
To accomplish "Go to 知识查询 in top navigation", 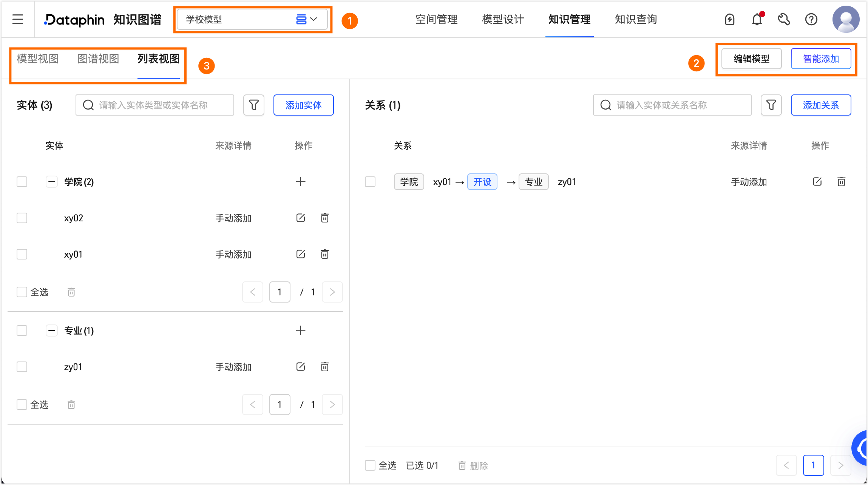I will point(636,19).
